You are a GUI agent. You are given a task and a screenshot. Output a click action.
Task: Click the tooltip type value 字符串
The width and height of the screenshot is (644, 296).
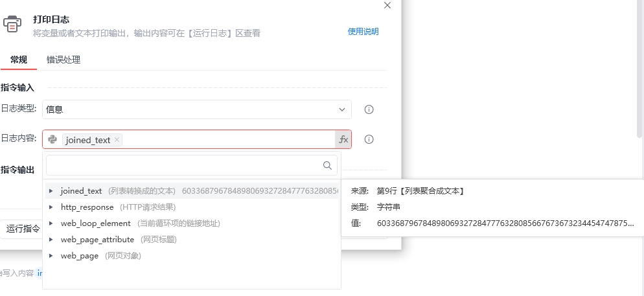[389, 207]
